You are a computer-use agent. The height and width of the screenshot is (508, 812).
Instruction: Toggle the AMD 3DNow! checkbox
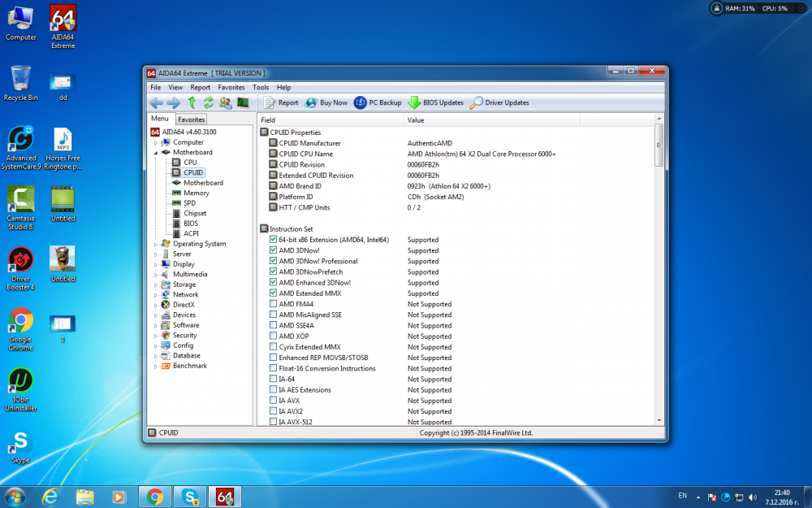pos(273,250)
